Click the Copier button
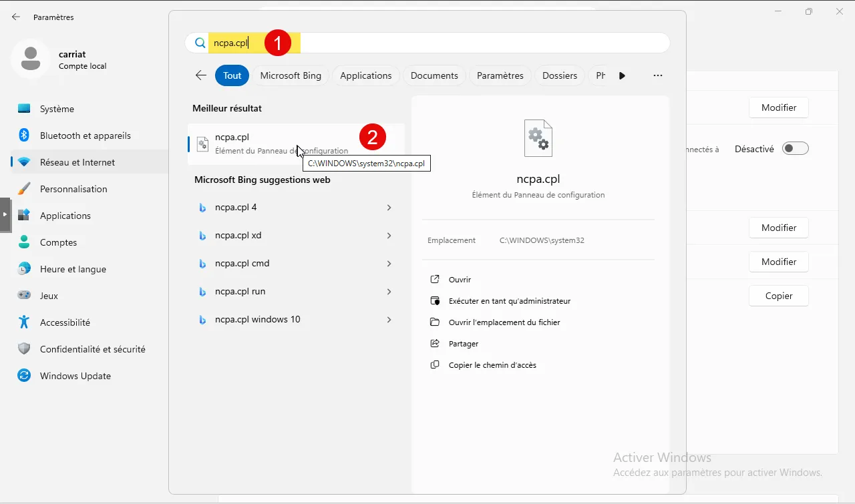855x504 pixels. pos(778,296)
